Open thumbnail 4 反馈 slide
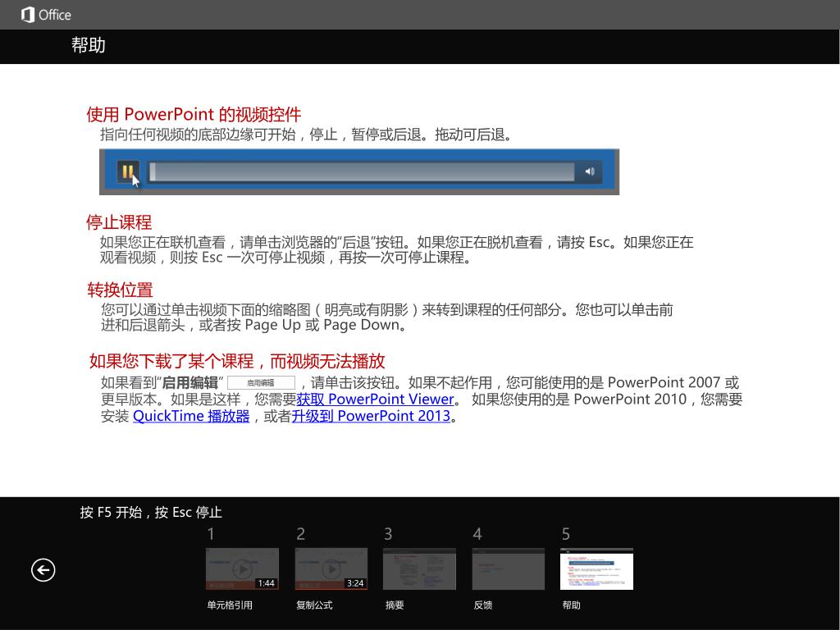Image resolution: width=840 pixels, height=630 pixels. (x=509, y=569)
